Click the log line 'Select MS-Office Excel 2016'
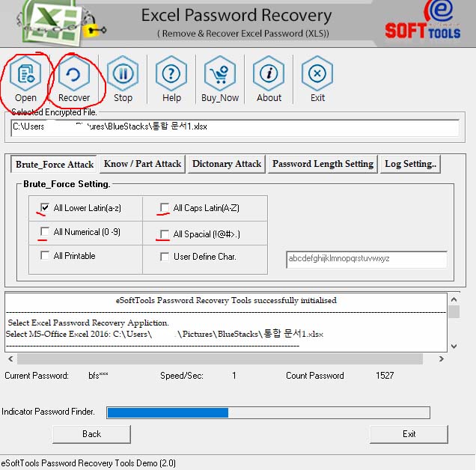This screenshot has height=470, width=476. coord(58,334)
